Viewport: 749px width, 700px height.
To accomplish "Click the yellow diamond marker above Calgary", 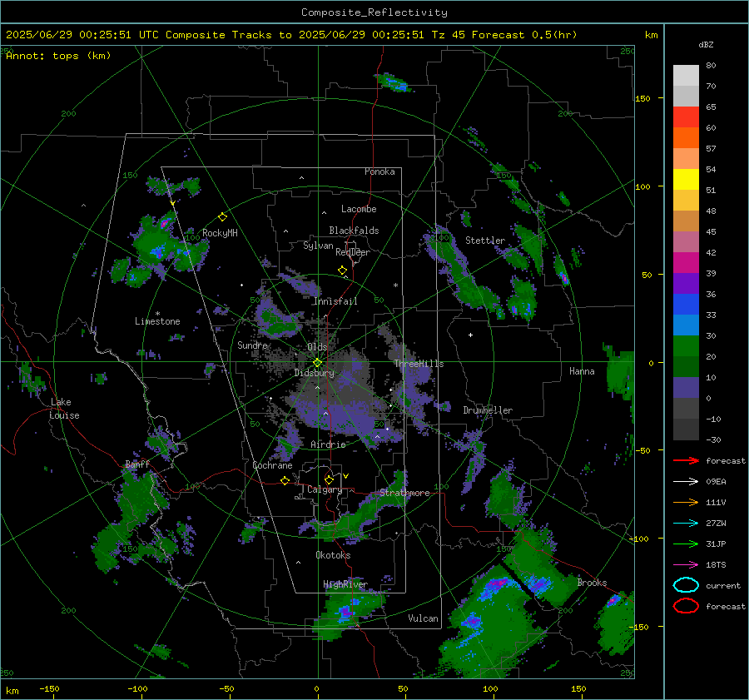I will (329, 479).
